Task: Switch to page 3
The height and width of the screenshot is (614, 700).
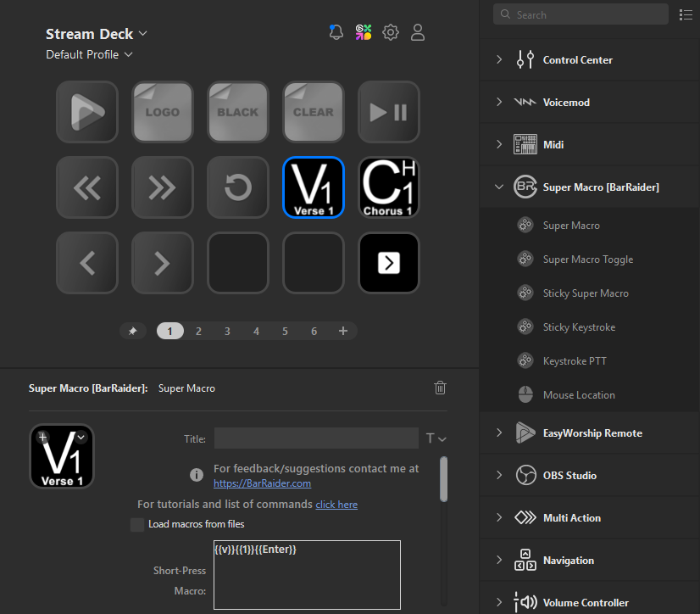Action: click(x=227, y=331)
